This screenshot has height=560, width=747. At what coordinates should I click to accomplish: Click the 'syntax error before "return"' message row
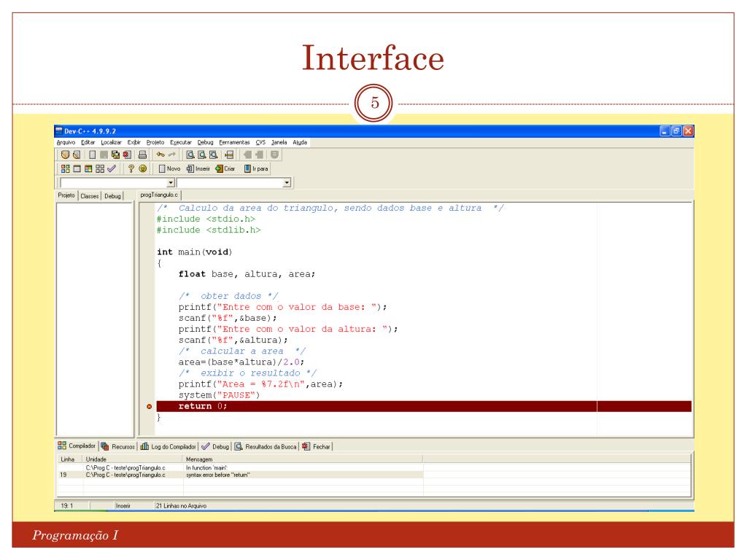click(x=239, y=475)
